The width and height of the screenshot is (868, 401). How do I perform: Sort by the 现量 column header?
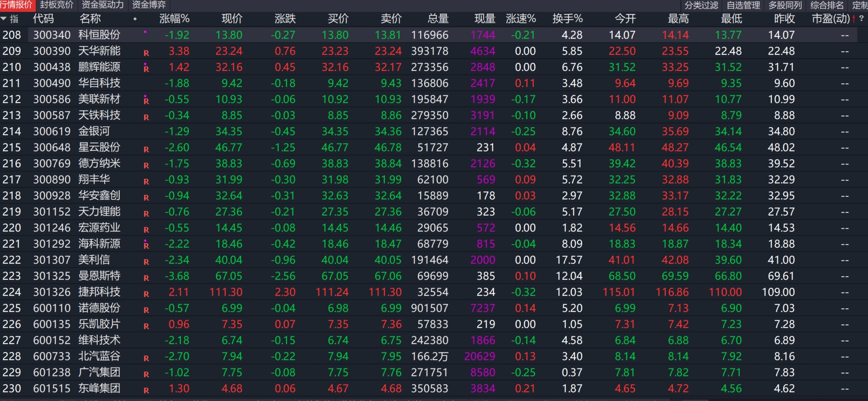click(x=485, y=19)
